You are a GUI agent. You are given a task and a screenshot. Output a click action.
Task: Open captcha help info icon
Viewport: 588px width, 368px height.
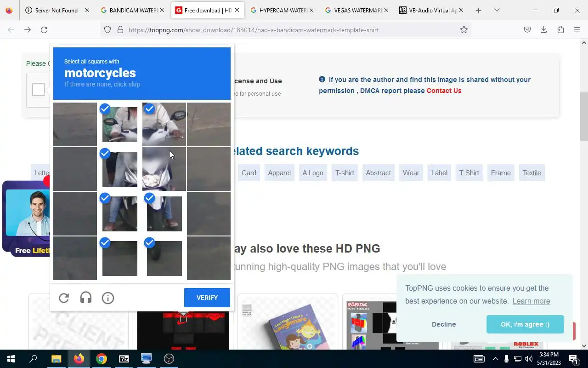pos(108,298)
